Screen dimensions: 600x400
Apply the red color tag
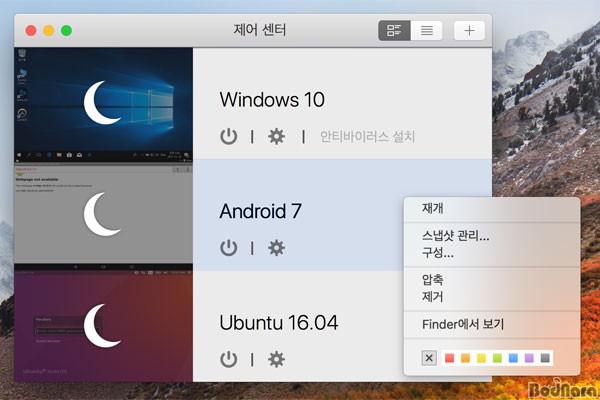click(450, 358)
